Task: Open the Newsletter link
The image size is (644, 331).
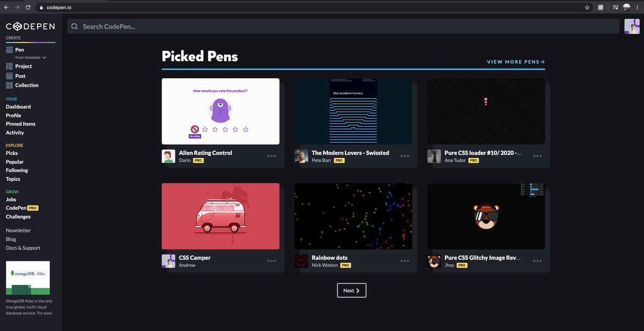Action: tap(18, 230)
